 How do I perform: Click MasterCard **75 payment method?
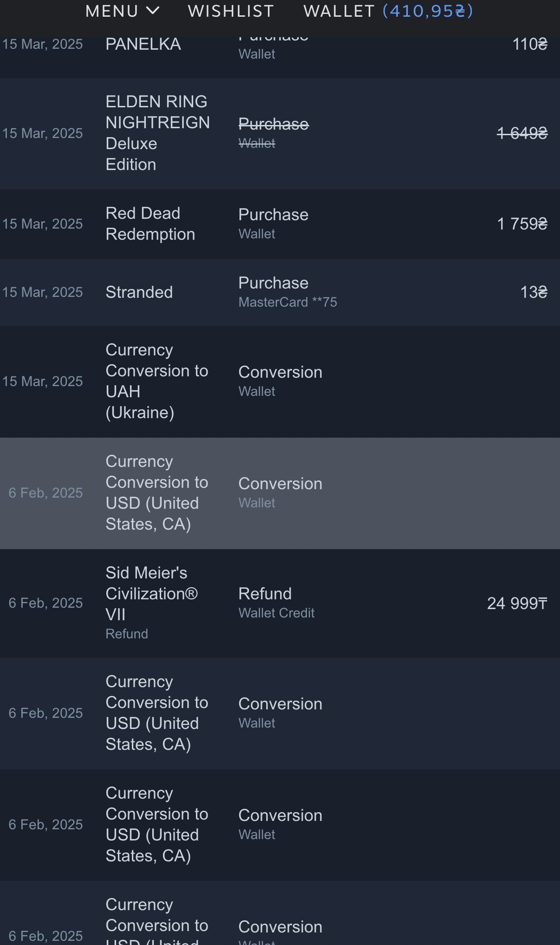[x=287, y=302]
